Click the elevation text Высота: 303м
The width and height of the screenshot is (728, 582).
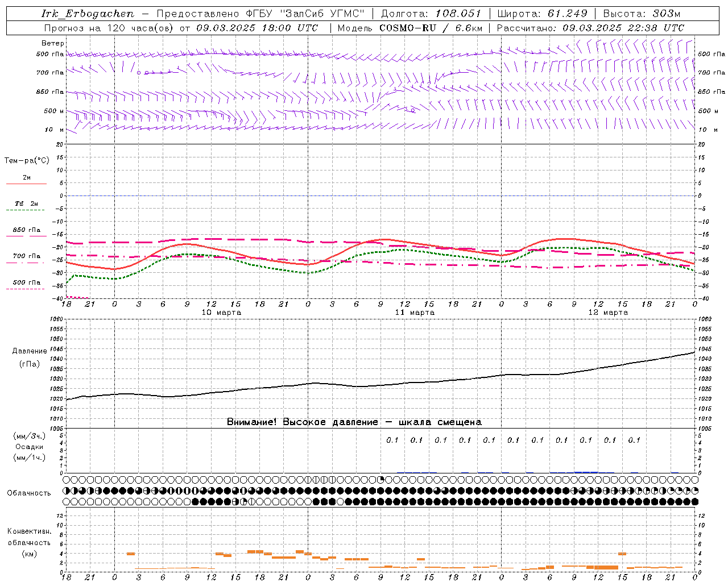pos(642,14)
